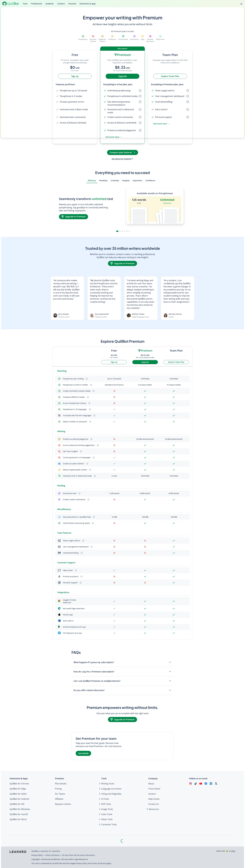Expand FAQ Do you offer volume discounts
Image resolution: width=245 pixels, height=868 pixels.
[x=122, y=690]
